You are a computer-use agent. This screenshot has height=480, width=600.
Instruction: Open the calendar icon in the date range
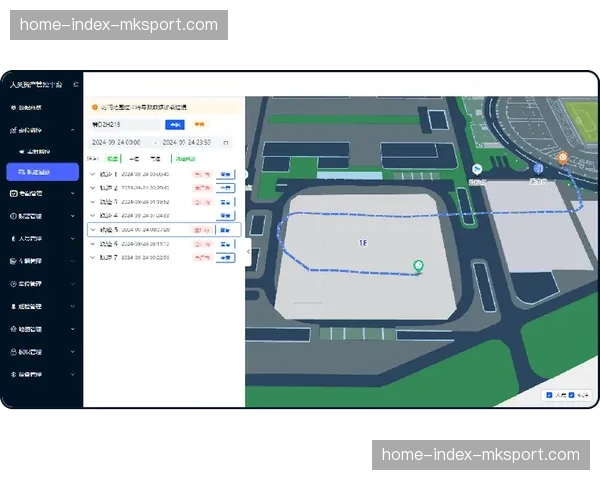point(225,142)
